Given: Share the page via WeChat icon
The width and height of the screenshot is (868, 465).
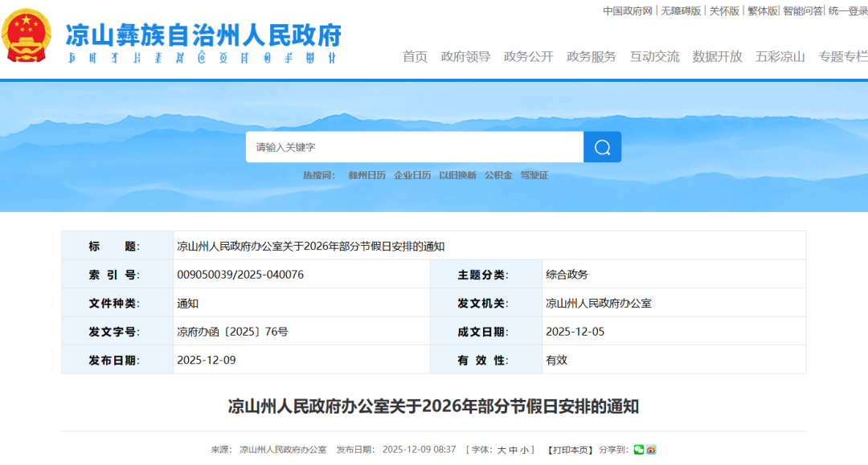Looking at the screenshot, I should coord(639,450).
